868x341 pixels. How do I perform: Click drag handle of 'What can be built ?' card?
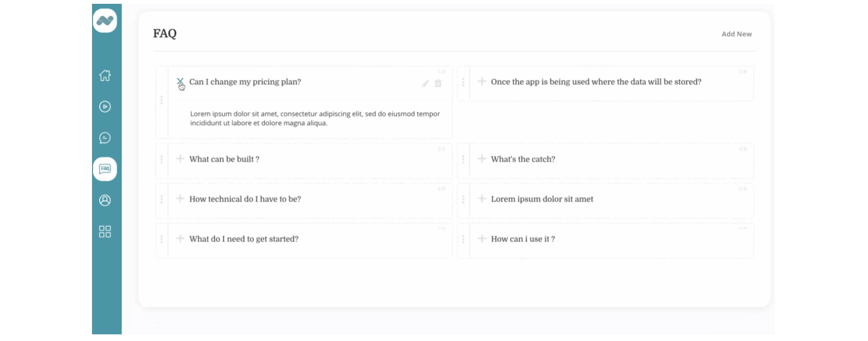[162, 160]
